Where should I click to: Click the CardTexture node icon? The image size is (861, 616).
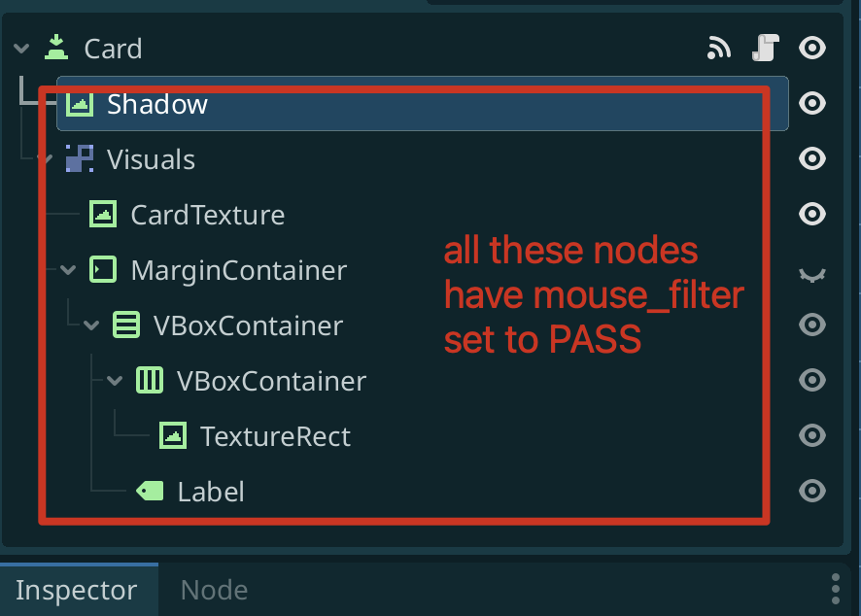click(103, 214)
